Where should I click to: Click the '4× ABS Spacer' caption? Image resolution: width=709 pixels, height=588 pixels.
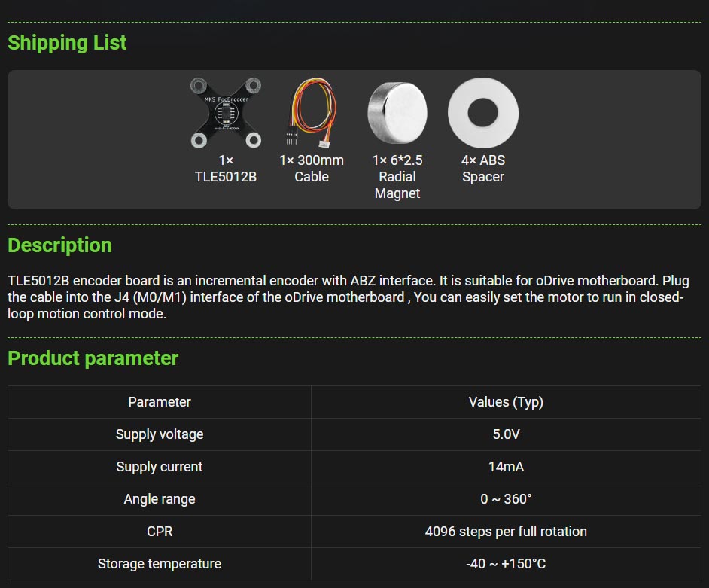pyautogui.click(x=483, y=168)
